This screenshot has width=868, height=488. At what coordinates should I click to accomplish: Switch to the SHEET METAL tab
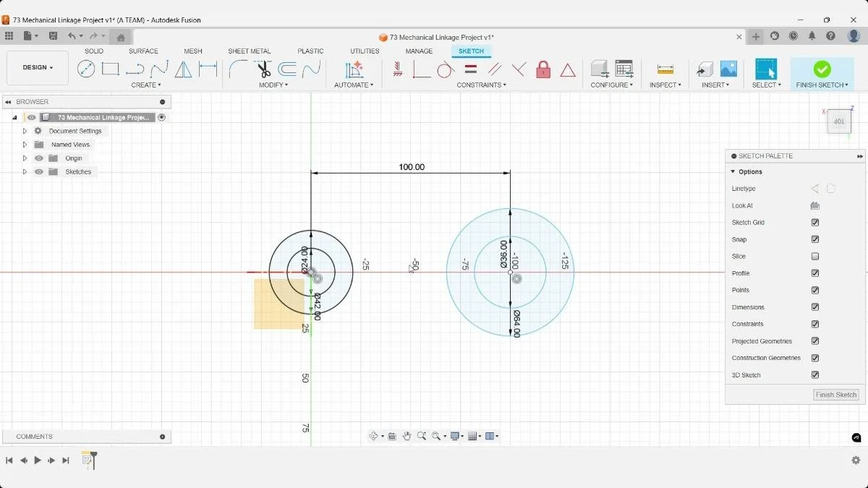click(250, 51)
